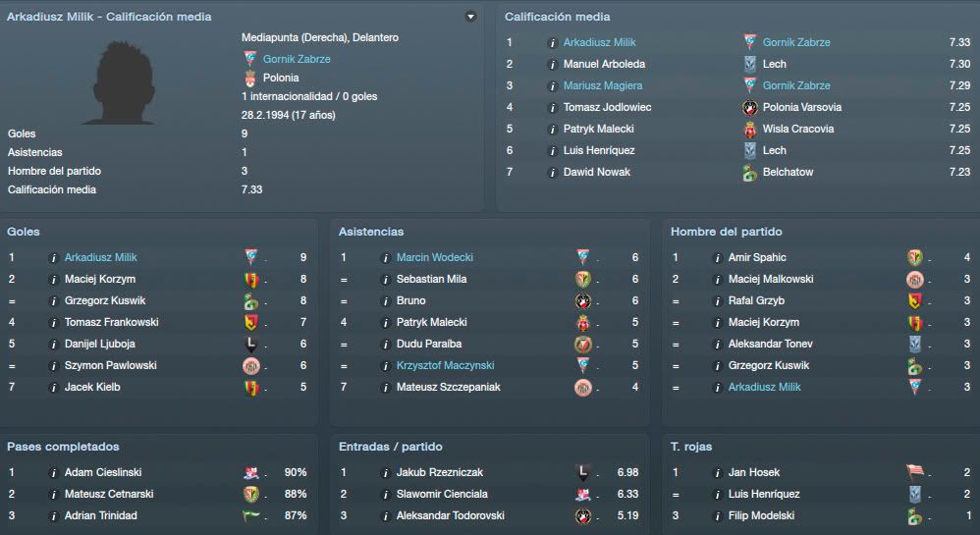Open Krzysztof Maczynski player link
Image resolution: width=980 pixels, height=535 pixels.
pos(445,365)
